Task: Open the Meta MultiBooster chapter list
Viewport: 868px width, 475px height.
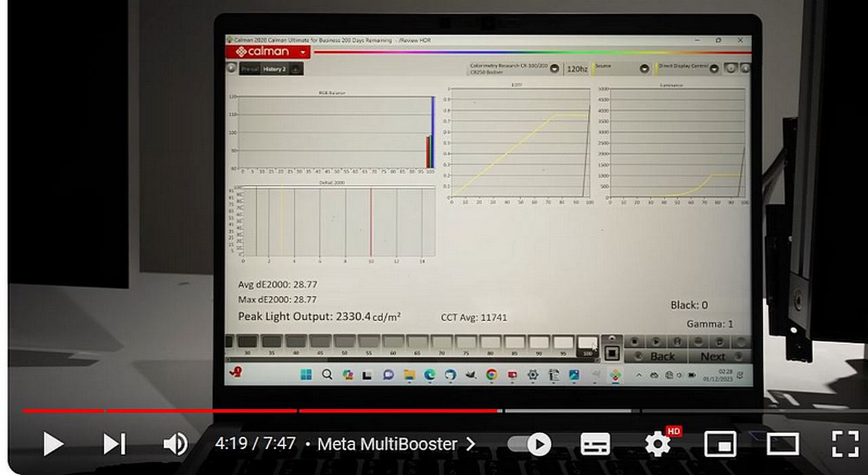Action: point(397,445)
